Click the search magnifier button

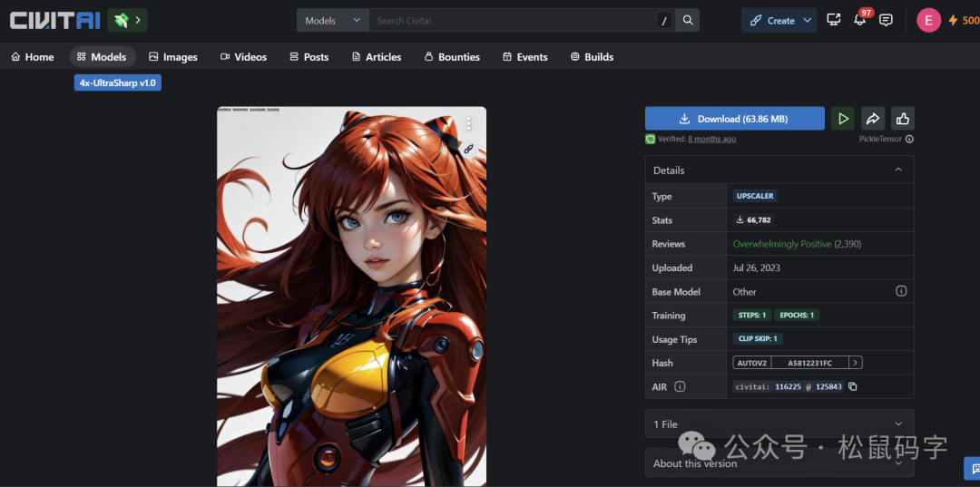tap(688, 21)
